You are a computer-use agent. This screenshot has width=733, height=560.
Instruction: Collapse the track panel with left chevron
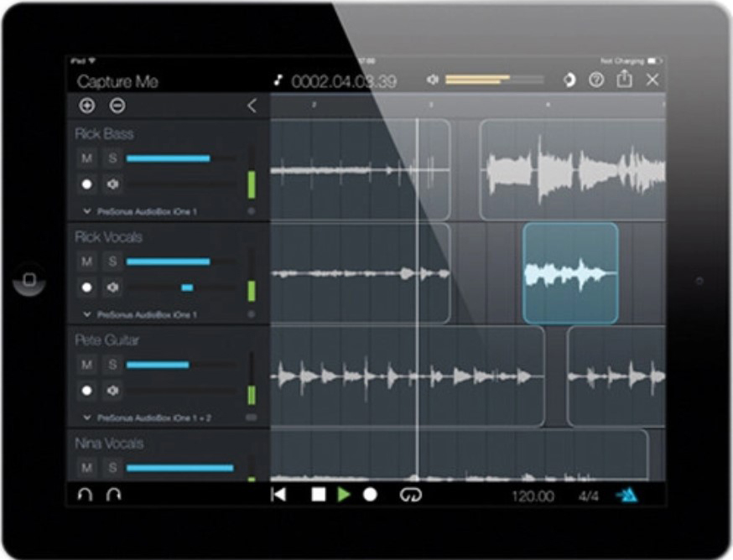[x=252, y=106]
